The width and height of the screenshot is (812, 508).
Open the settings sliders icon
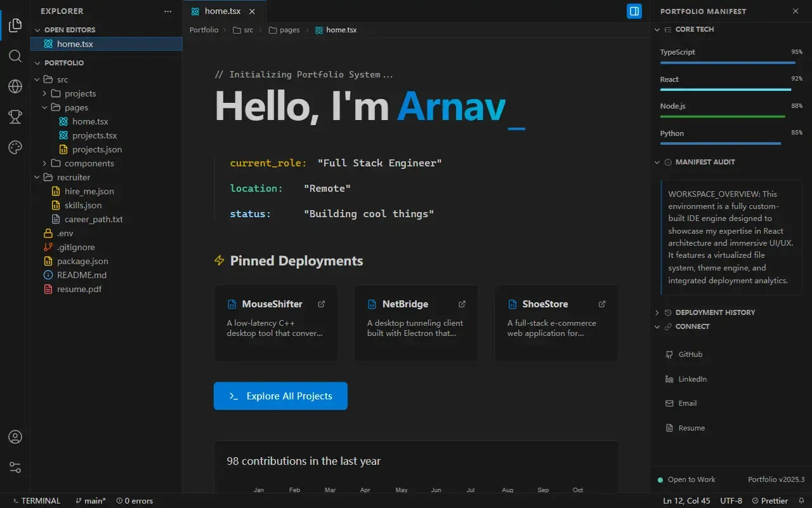point(15,468)
